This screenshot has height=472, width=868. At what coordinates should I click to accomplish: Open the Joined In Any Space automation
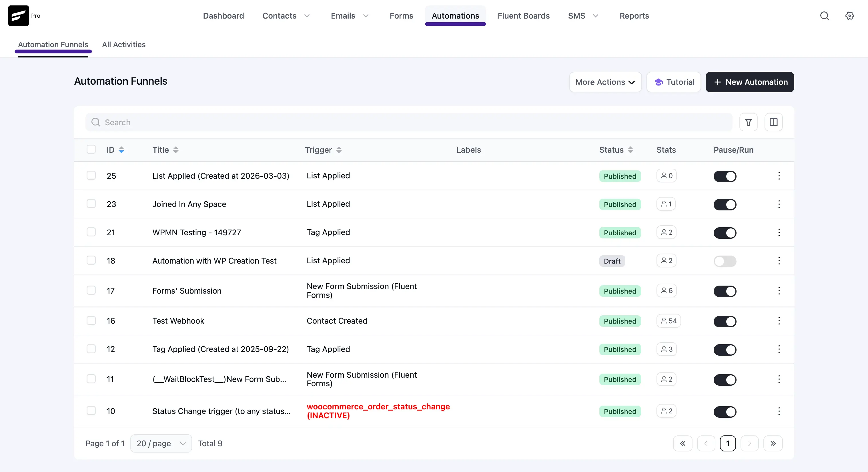point(189,204)
